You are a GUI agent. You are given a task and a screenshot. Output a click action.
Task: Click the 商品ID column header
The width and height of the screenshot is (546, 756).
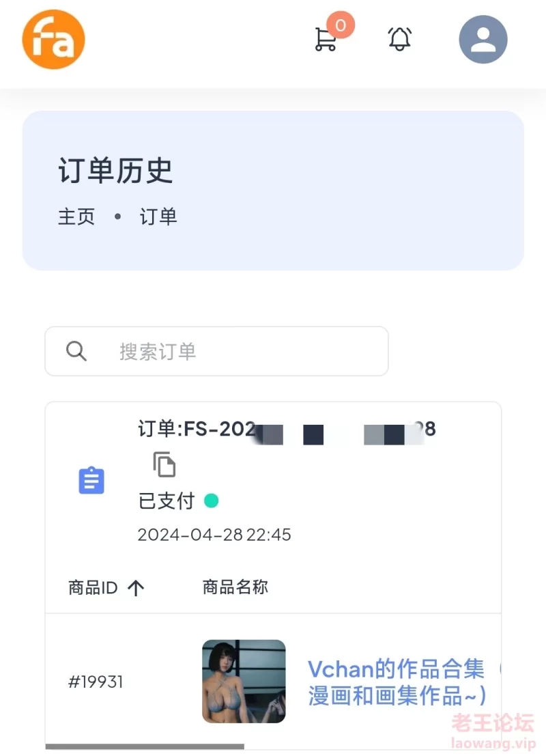pos(93,588)
